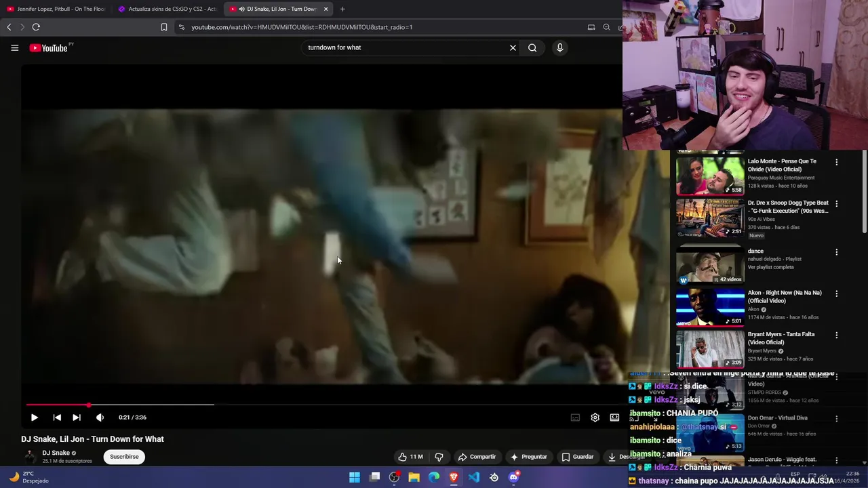Open options menu for Lalo Monte video
868x488 pixels.
coord(836,162)
